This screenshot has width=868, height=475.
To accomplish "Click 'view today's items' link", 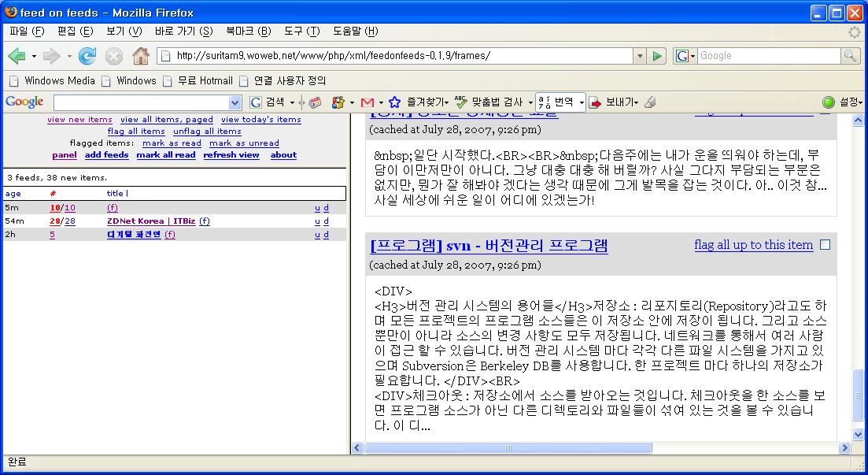I will tap(260, 119).
